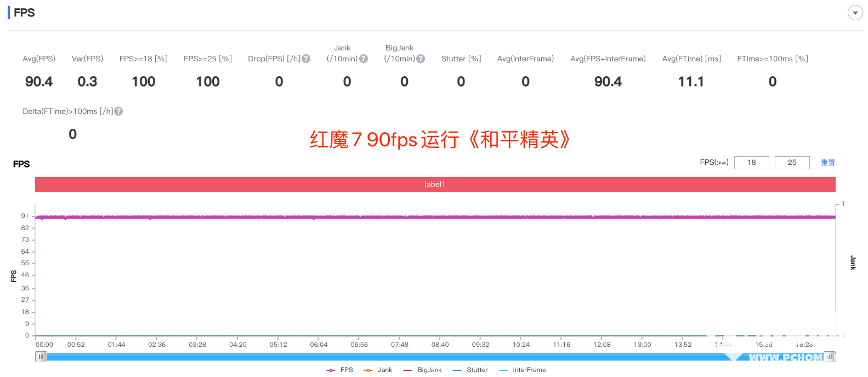Open the Jank (/10min) help icon
Image resolution: width=868 pixels, height=377 pixels.
pos(363,59)
